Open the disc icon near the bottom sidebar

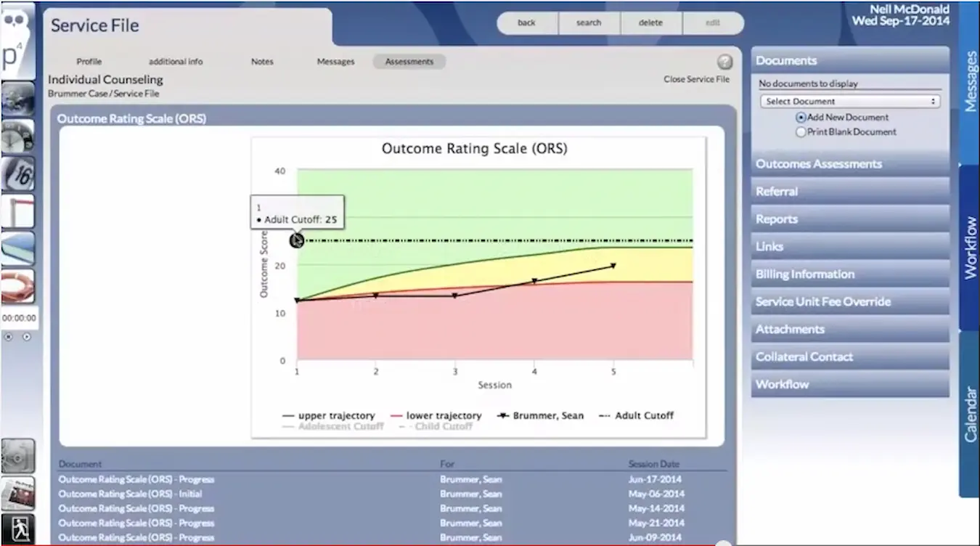(x=18, y=456)
